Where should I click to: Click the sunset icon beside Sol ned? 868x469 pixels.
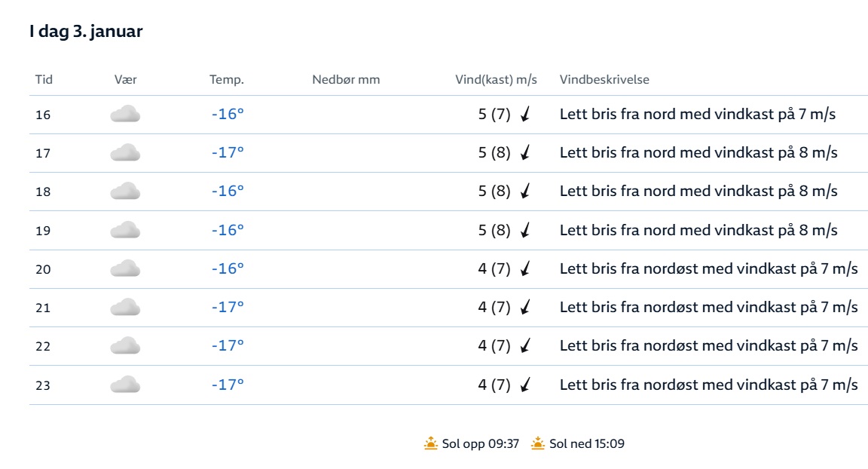tap(538, 443)
